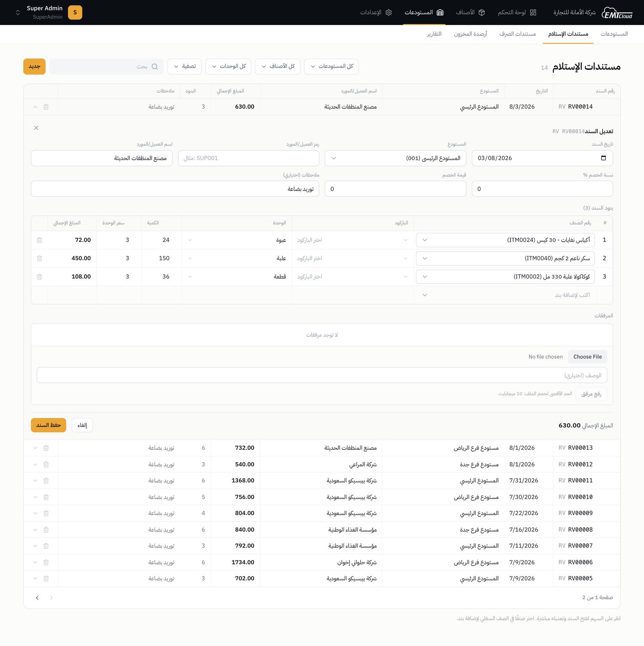
Task: Click جديد new document button
Action: pyautogui.click(x=34, y=67)
